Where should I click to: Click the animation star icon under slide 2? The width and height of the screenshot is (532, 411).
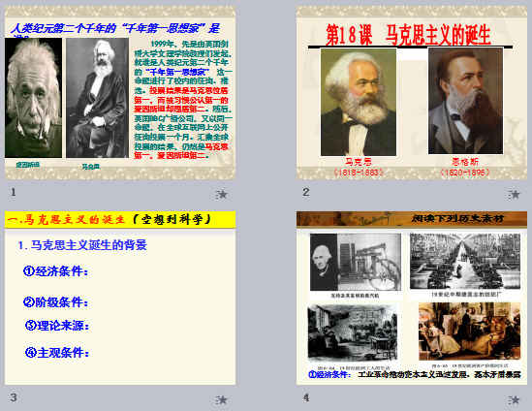(514, 195)
